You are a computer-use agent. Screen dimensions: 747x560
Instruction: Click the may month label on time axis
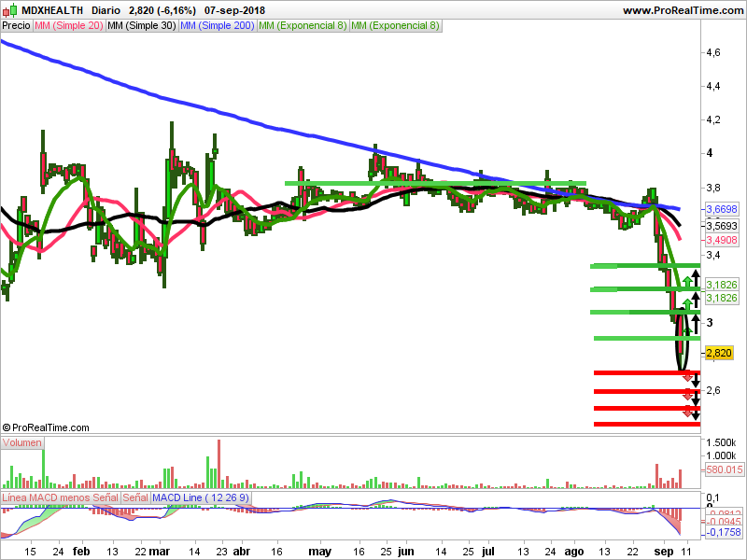tap(319, 552)
